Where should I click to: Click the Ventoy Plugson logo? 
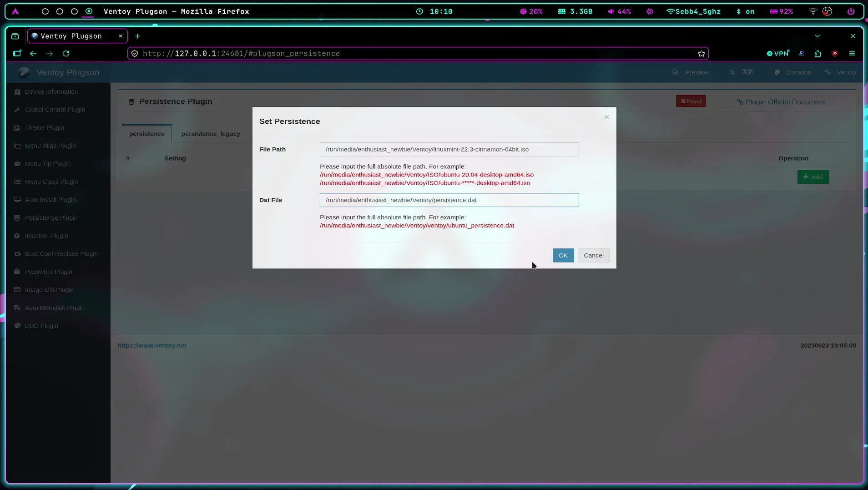pos(59,72)
